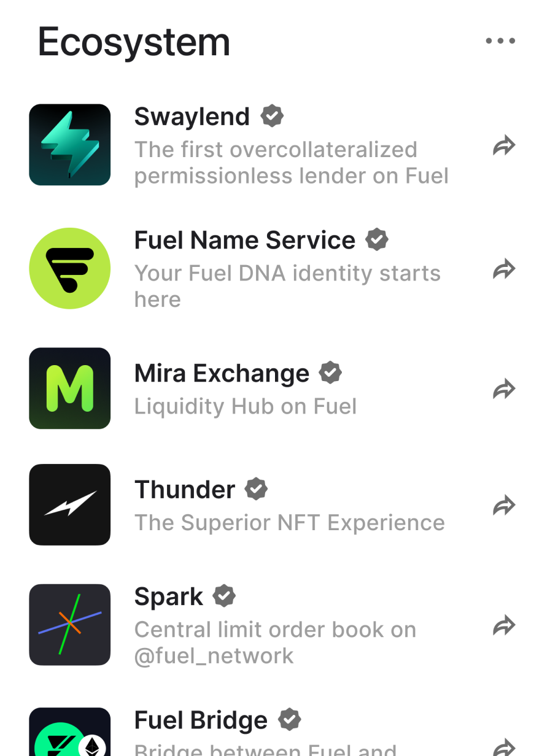The height and width of the screenshot is (756, 550).
Task: Click the Fuel Name Service green logo
Action: coord(70,268)
